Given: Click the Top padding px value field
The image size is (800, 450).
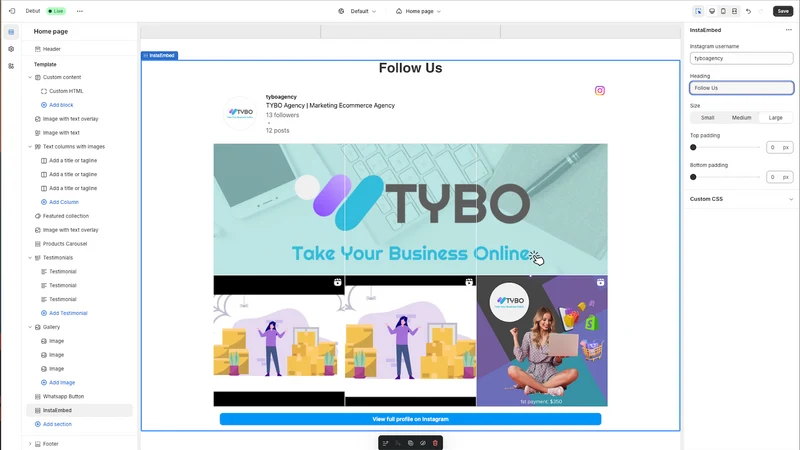Looking at the screenshot, I should point(779,147).
